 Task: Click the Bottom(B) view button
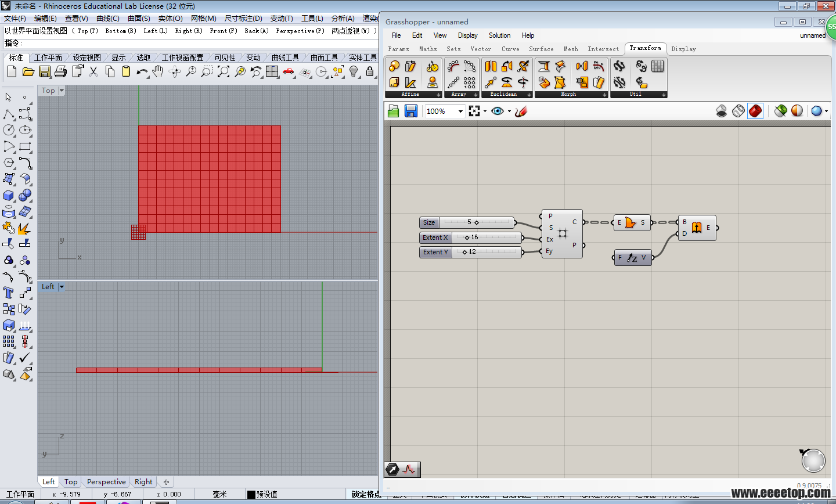[x=121, y=31]
